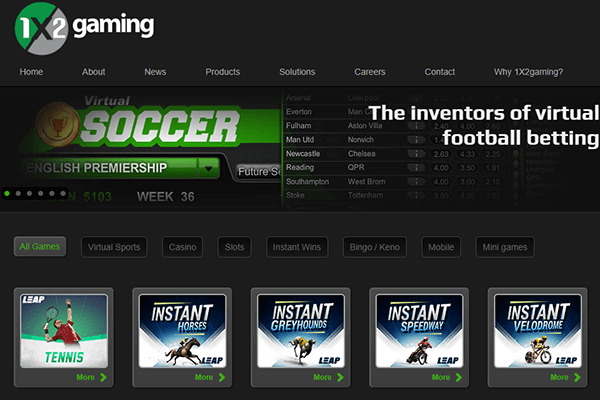Click the inventors of virtual football headline

click(484, 126)
